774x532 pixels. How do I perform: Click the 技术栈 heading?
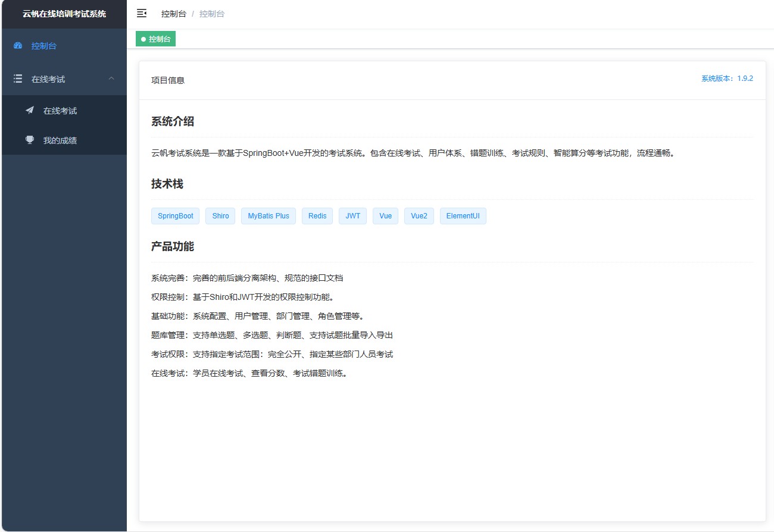coord(167,184)
